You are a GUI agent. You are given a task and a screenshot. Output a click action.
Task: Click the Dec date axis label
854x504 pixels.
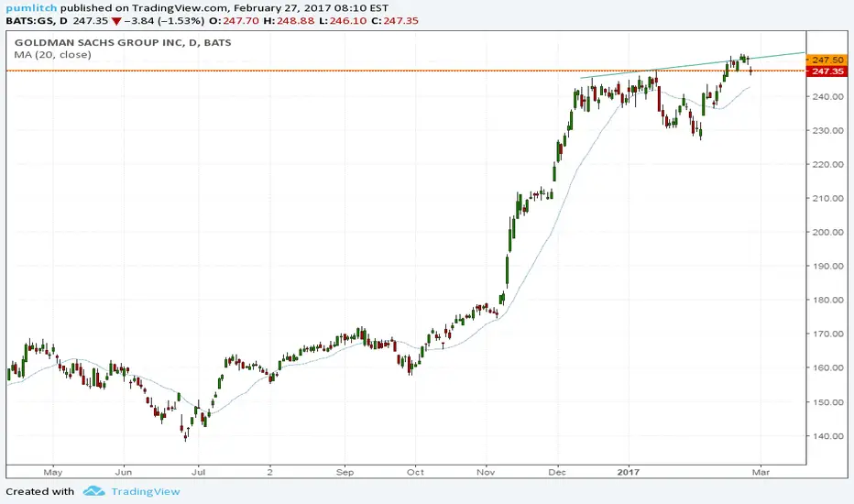tap(556, 473)
